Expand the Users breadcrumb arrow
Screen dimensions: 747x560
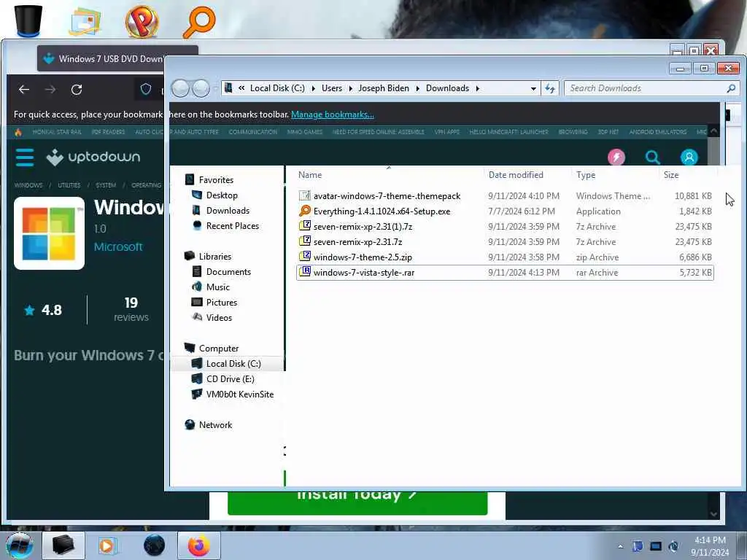[351, 88]
